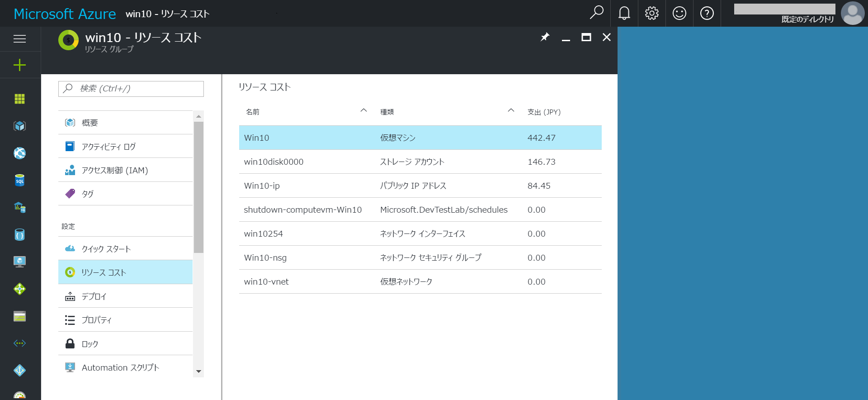The height and width of the screenshot is (400, 868).
Task: Pin the win10 blade to dashboard
Action: (545, 37)
